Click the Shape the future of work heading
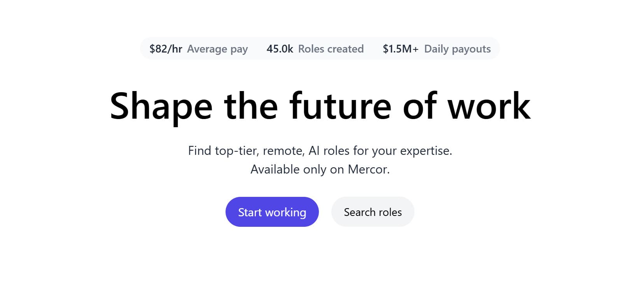 point(320,105)
